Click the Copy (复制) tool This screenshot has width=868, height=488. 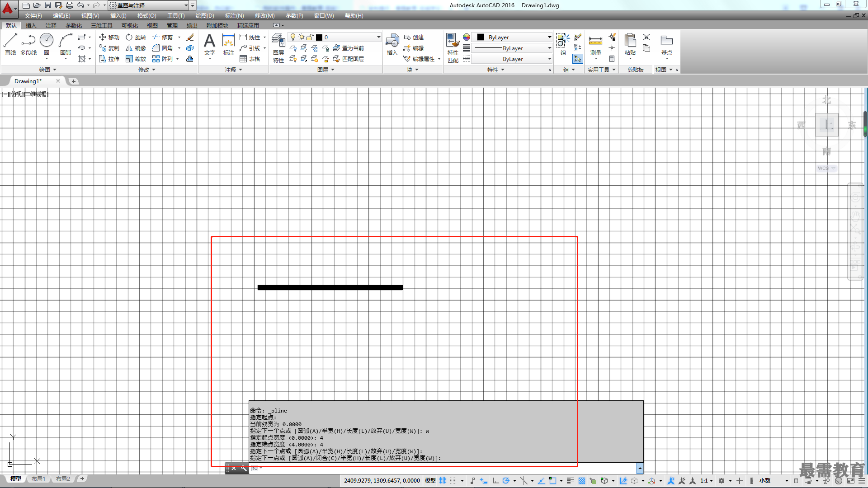109,48
